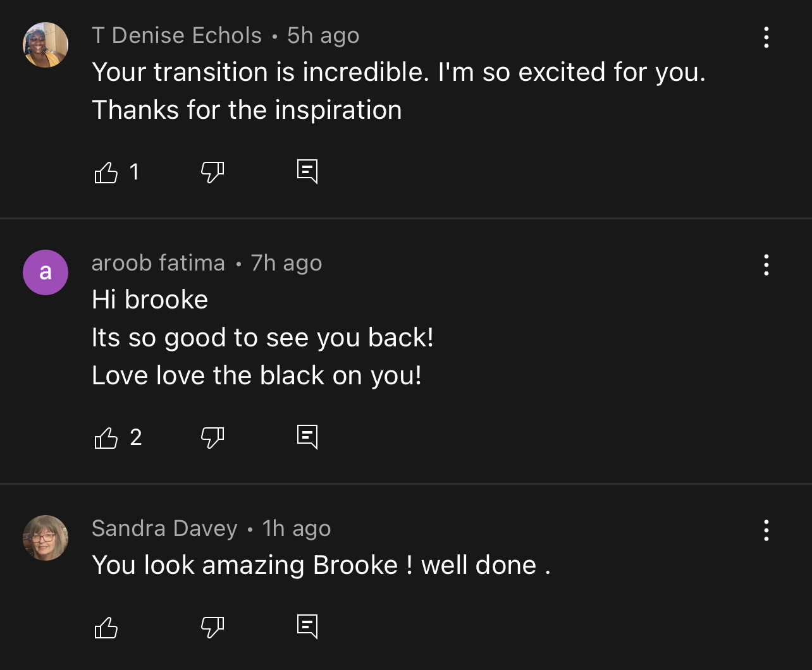The height and width of the screenshot is (670, 812).
Task: Reply to Sandra Davey's comment
Action: (x=307, y=627)
